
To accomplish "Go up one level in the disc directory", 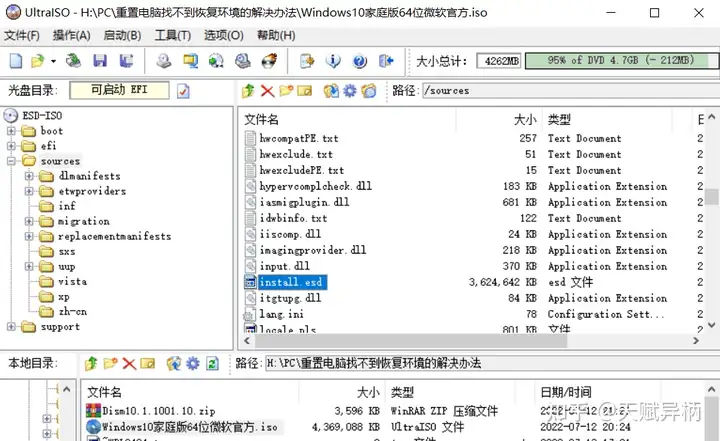I will tap(248, 90).
